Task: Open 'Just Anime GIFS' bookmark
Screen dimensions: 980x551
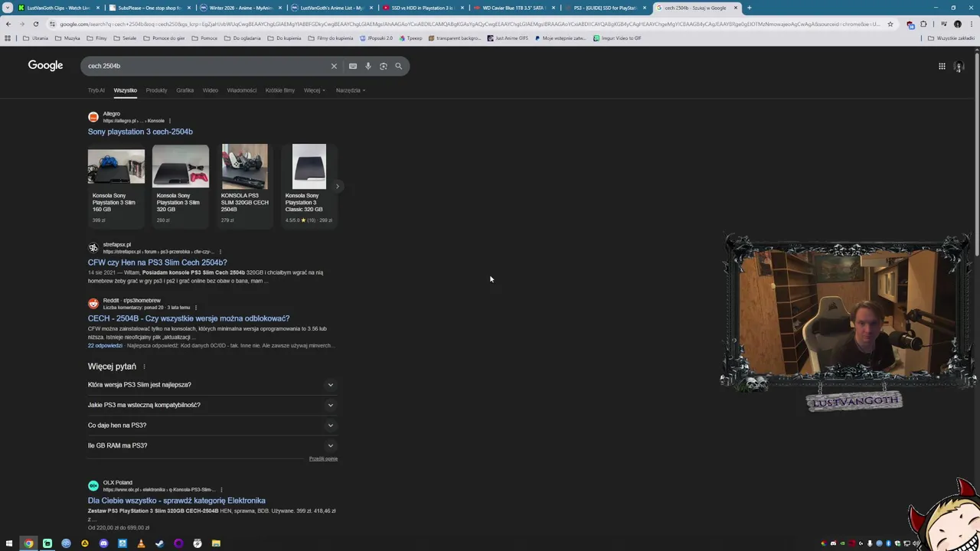Action: point(508,38)
